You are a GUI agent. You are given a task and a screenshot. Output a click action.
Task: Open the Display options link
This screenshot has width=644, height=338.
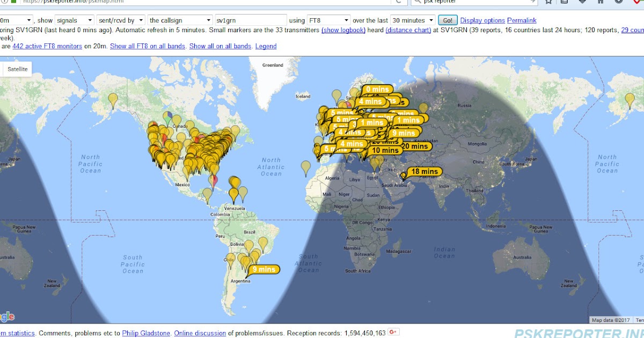[482, 19]
